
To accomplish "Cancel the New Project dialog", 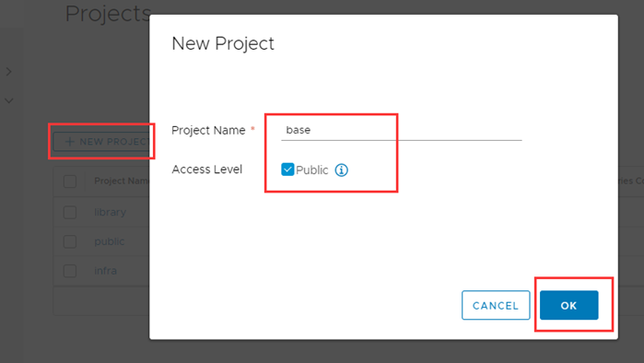I will pyautogui.click(x=496, y=305).
